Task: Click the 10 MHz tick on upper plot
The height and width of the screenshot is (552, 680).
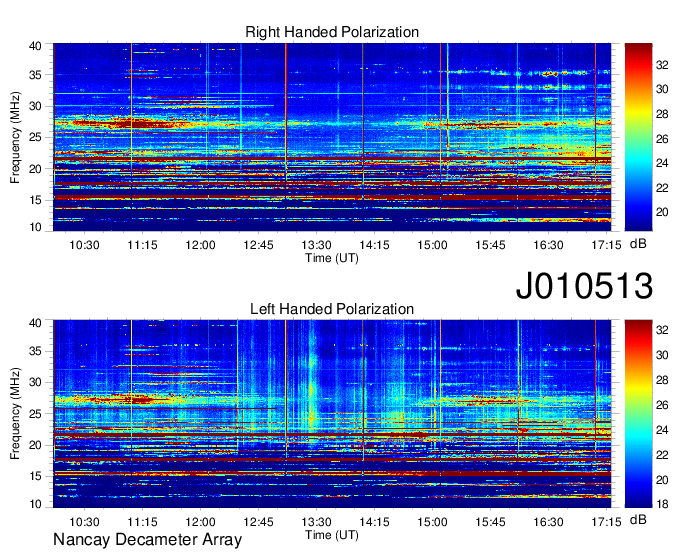Action: click(x=35, y=227)
